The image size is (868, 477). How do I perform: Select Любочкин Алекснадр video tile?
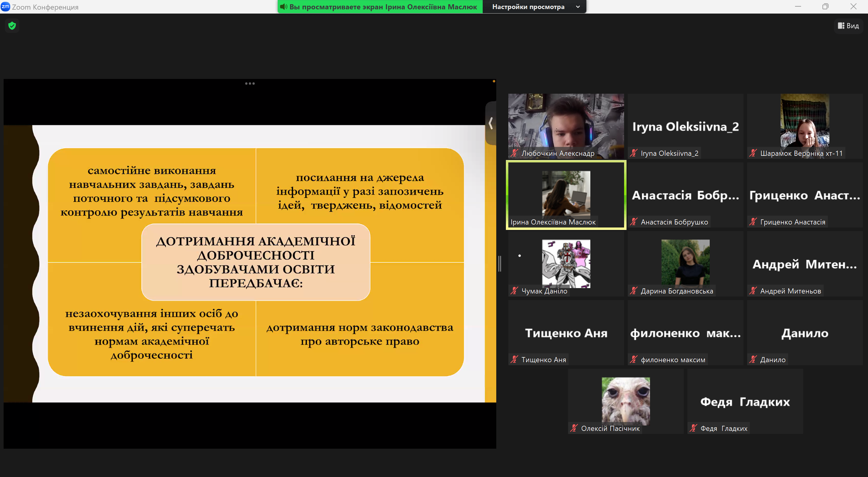[566, 126]
